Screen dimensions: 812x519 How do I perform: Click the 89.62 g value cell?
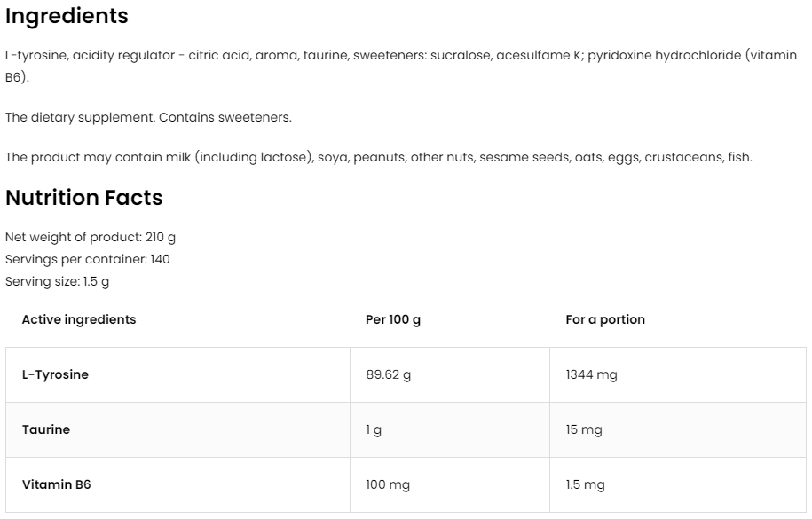coord(389,374)
